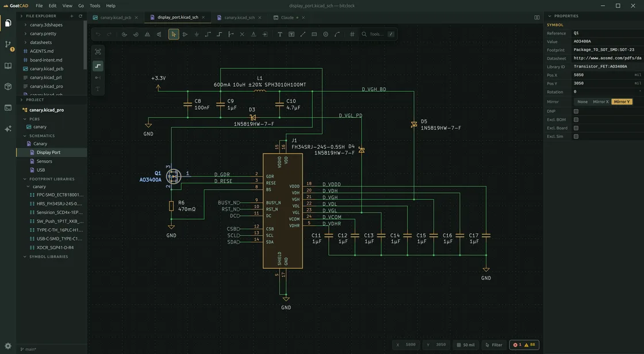This screenshot has width=644, height=354.
Task: Open the file explorer activity icon
Action: pos(8,23)
